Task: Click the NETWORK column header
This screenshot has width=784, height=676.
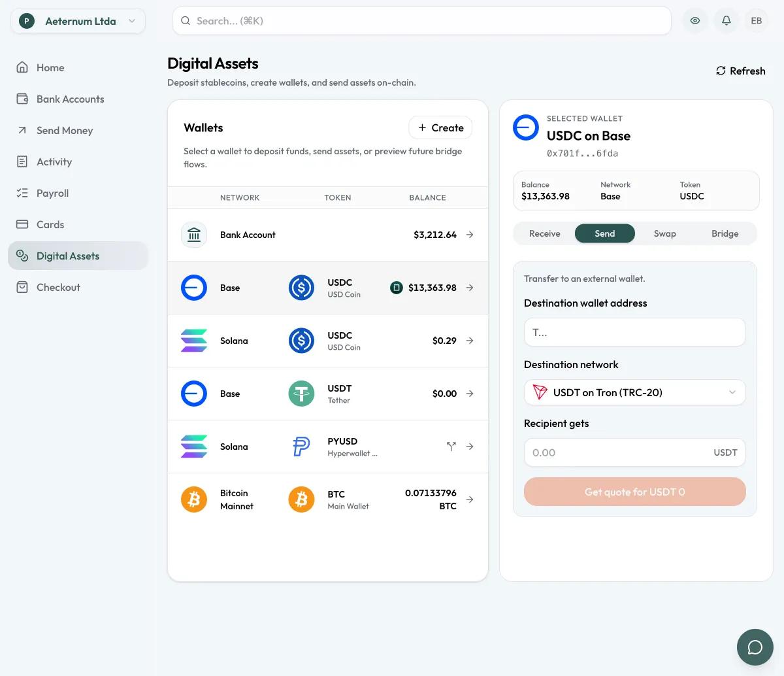Action: point(240,197)
